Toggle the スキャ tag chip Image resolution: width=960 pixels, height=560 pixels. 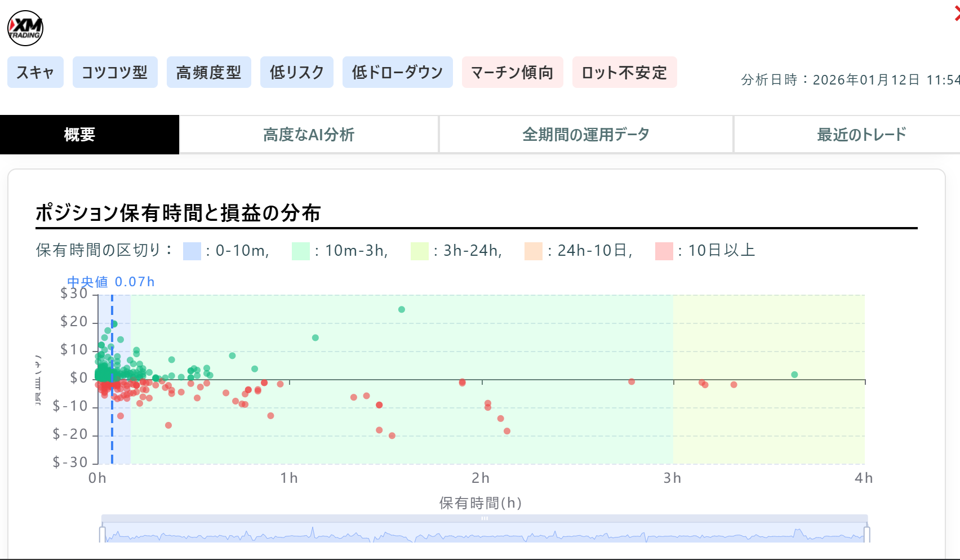click(x=35, y=72)
